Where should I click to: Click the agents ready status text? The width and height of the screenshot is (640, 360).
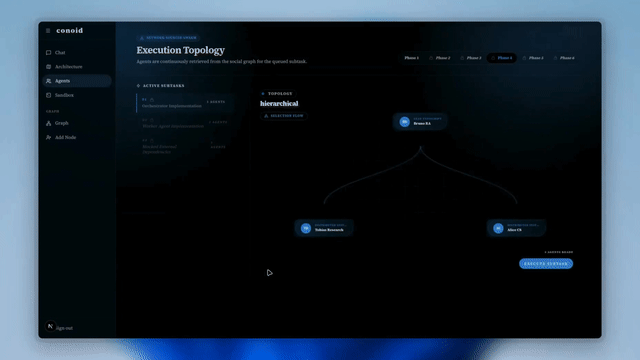click(x=559, y=252)
